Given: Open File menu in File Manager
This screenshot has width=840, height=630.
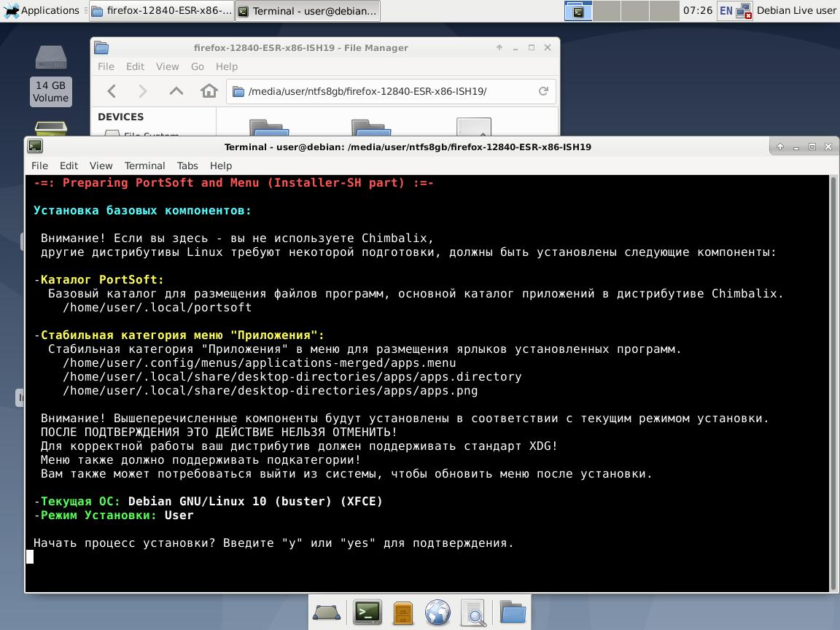Looking at the screenshot, I should 106,66.
